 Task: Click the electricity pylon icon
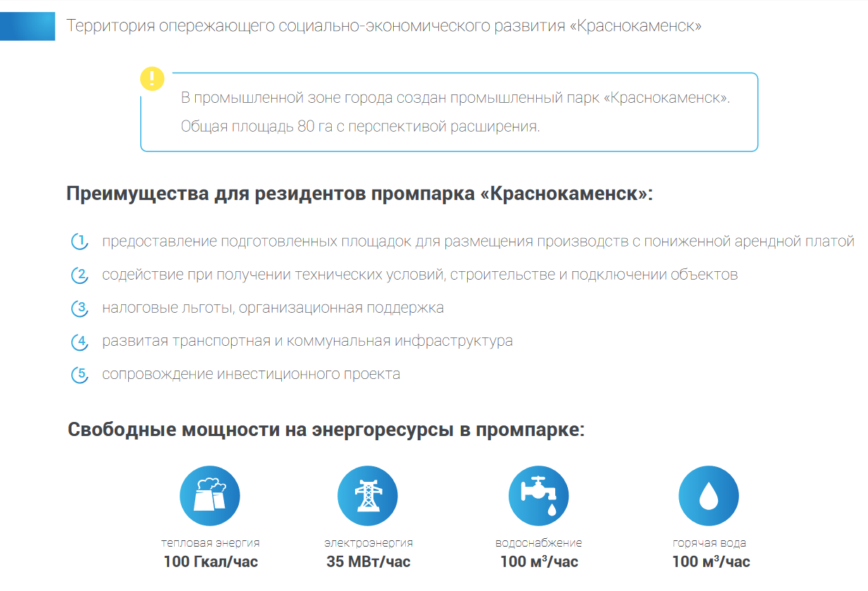click(x=368, y=496)
